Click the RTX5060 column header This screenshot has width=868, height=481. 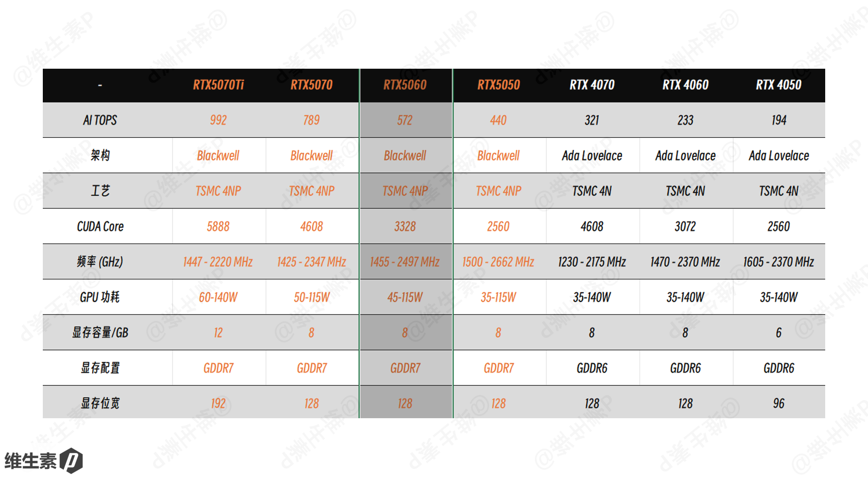(405, 85)
